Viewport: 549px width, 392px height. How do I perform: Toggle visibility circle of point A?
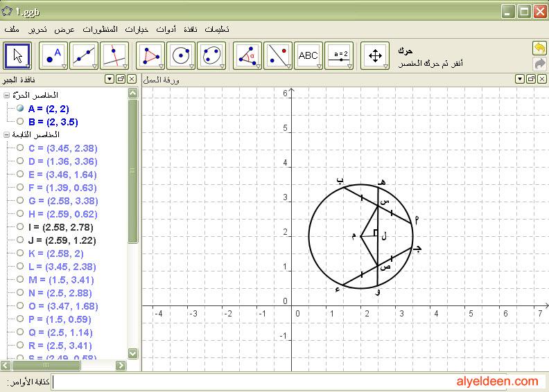(x=20, y=109)
